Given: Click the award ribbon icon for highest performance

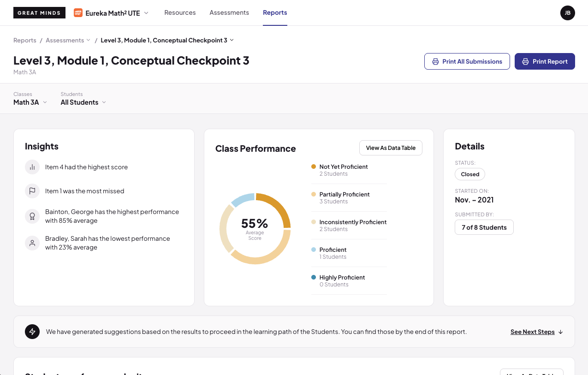Looking at the screenshot, I should pyautogui.click(x=32, y=216).
